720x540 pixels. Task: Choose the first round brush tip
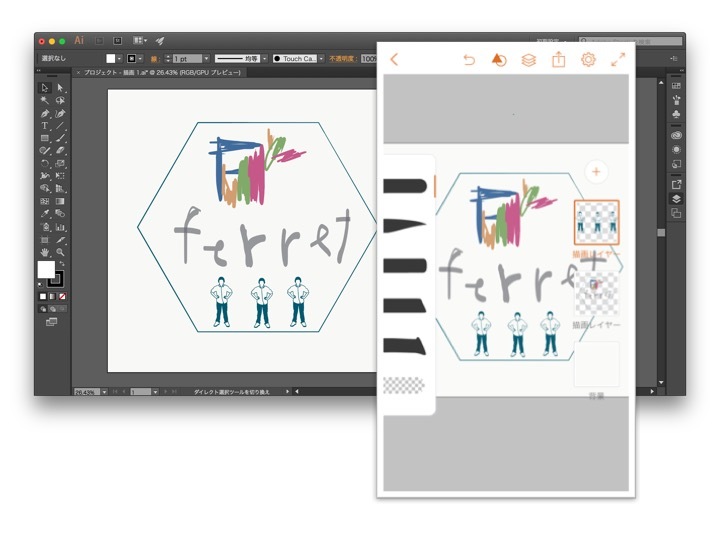click(x=405, y=186)
